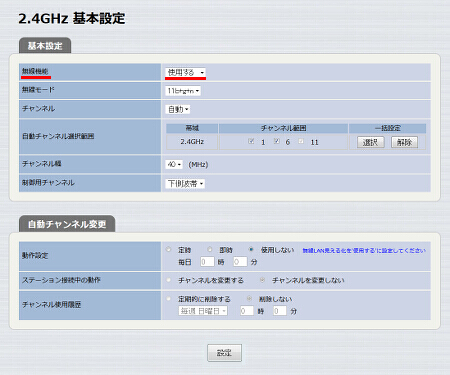
Task: Click the ステーション接続中の動作 label
Action: pyautogui.click(x=61, y=280)
